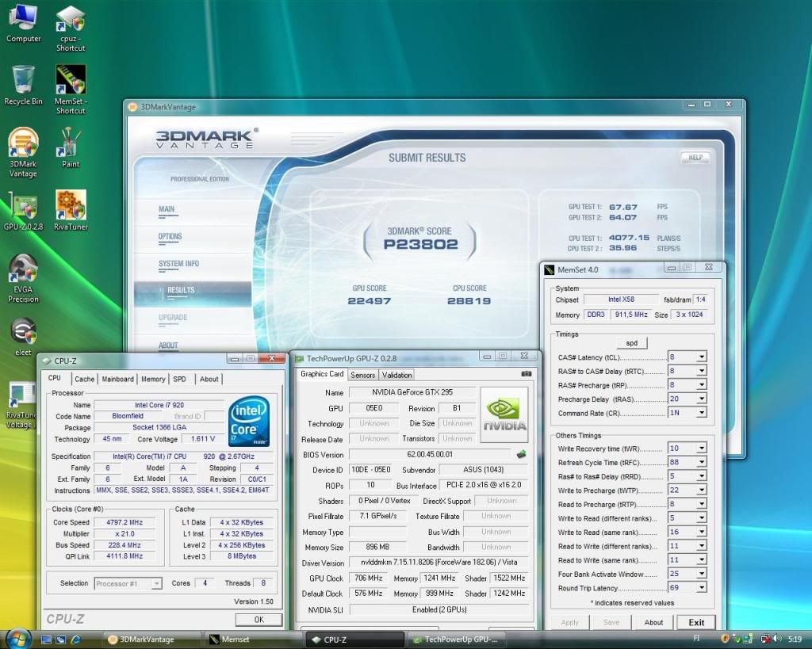Click the About button in MemSet
812x649 pixels.
pos(653,622)
